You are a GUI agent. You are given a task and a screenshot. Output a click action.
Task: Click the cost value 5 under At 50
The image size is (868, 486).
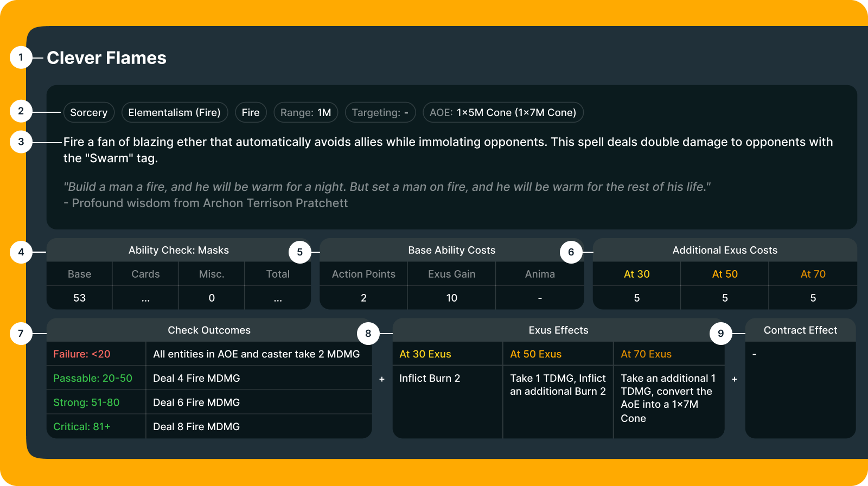pyautogui.click(x=725, y=298)
